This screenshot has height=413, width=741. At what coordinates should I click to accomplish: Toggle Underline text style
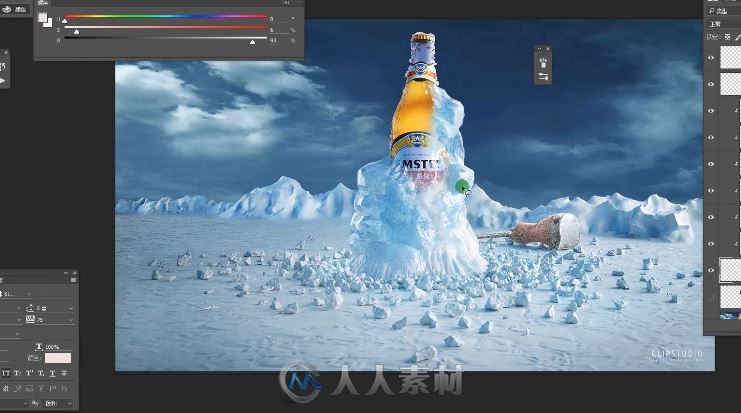(x=52, y=373)
